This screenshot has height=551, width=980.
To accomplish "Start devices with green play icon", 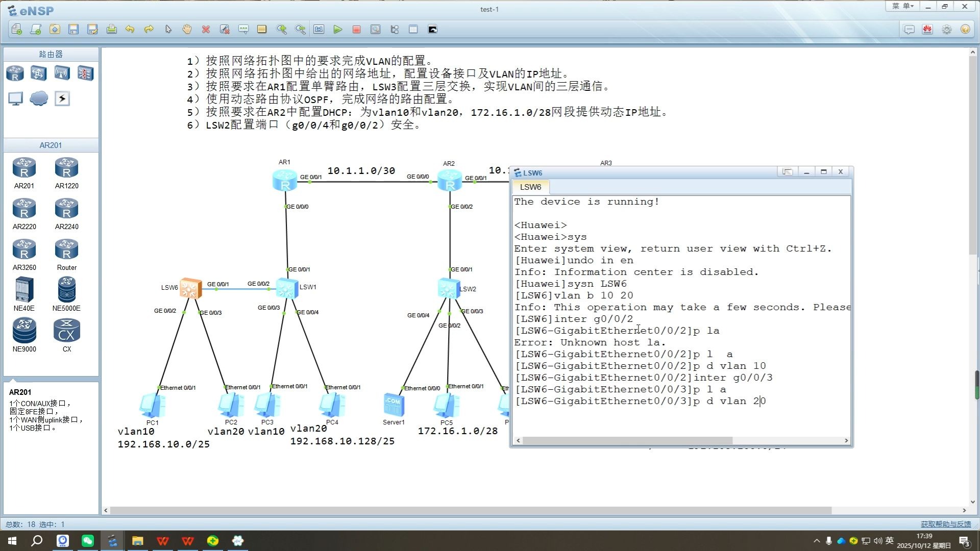I will pyautogui.click(x=337, y=29).
